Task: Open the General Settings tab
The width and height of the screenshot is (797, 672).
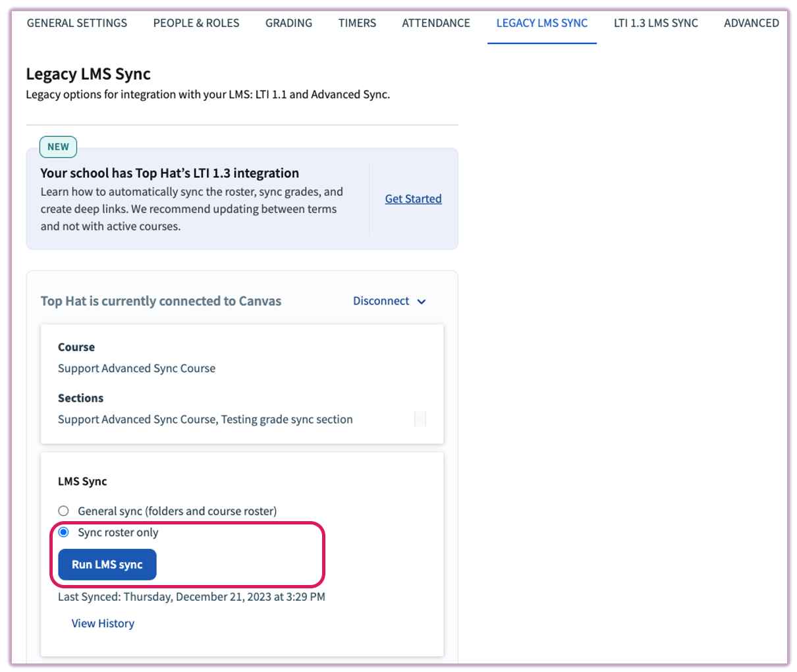Action: point(77,23)
